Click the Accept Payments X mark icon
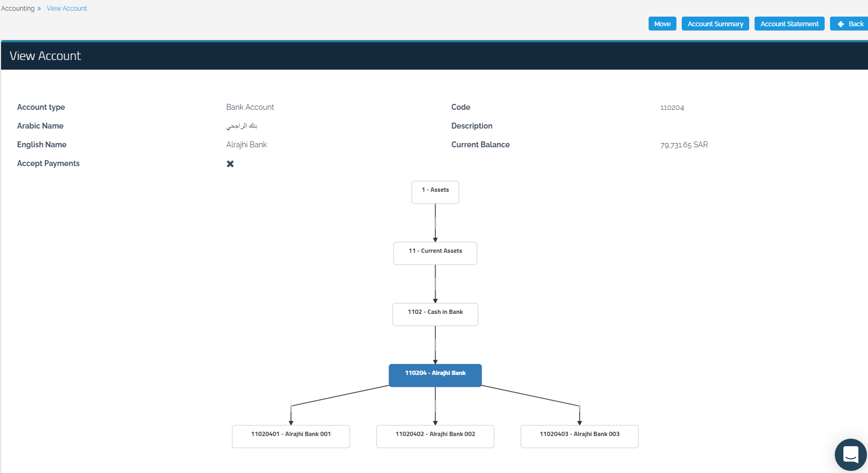Image resolution: width=868 pixels, height=473 pixels. [x=230, y=164]
